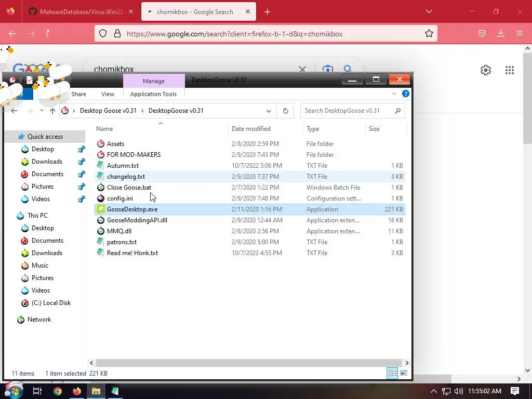
Task: Click the Close Goose.bat file icon
Action: click(x=100, y=187)
